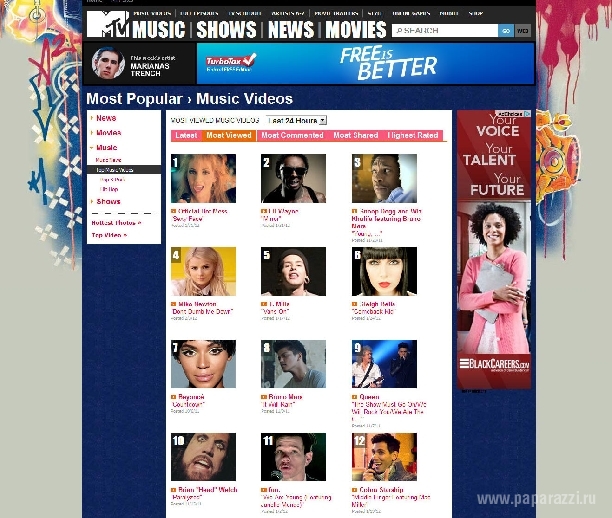The height and width of the screenshot is (518, 612).
Task: Open the number 4 Mike Newton thumbnail
Action: (x=203, y=271)
